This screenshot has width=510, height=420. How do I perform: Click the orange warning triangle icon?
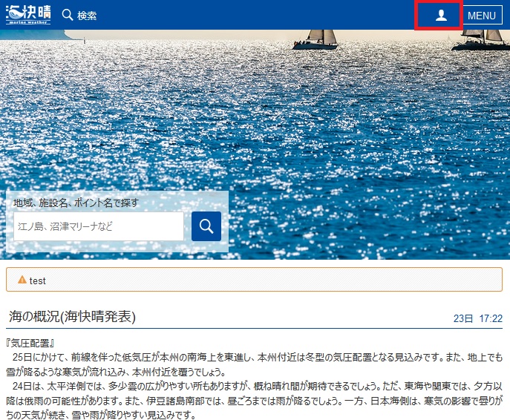(x=22, y=280)
